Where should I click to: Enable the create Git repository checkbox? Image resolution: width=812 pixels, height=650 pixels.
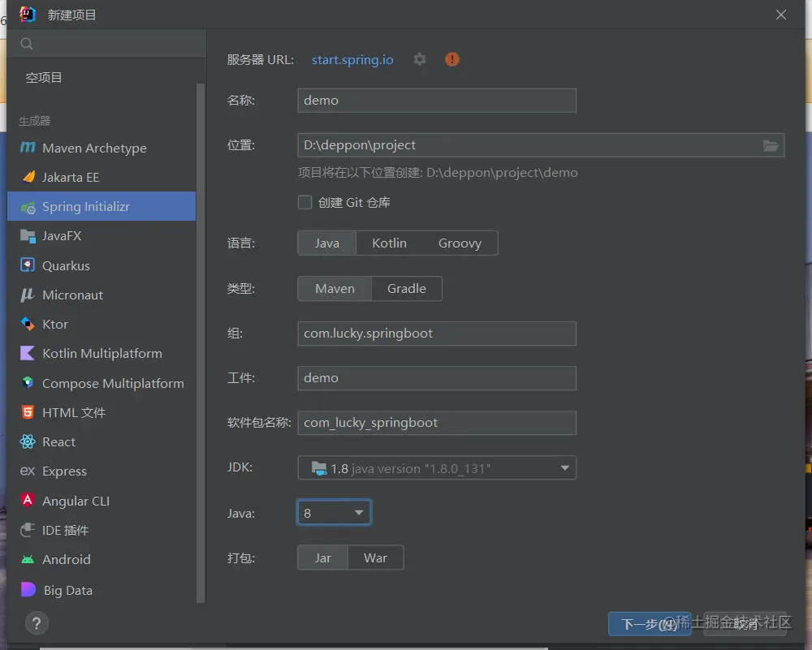point(304,202)
